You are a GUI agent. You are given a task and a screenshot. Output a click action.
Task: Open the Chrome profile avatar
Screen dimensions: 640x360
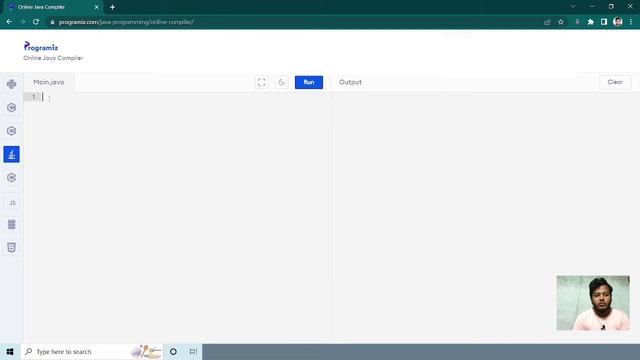point(618,22)
